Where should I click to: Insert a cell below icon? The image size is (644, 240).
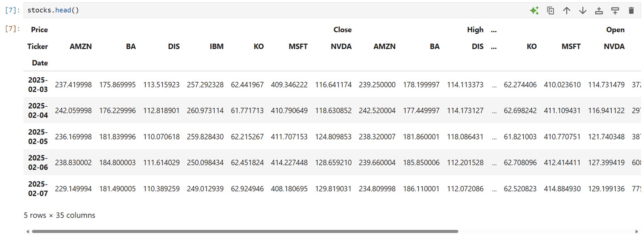(x=615, y=10)
